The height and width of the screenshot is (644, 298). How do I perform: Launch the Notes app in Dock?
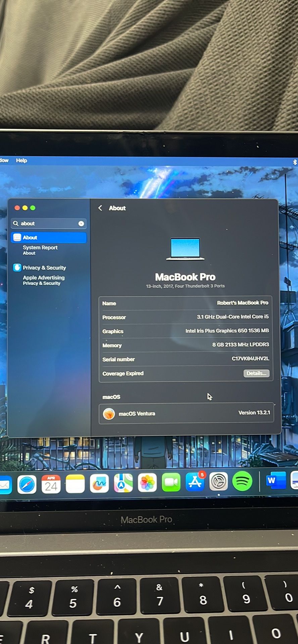coord(75,484)
